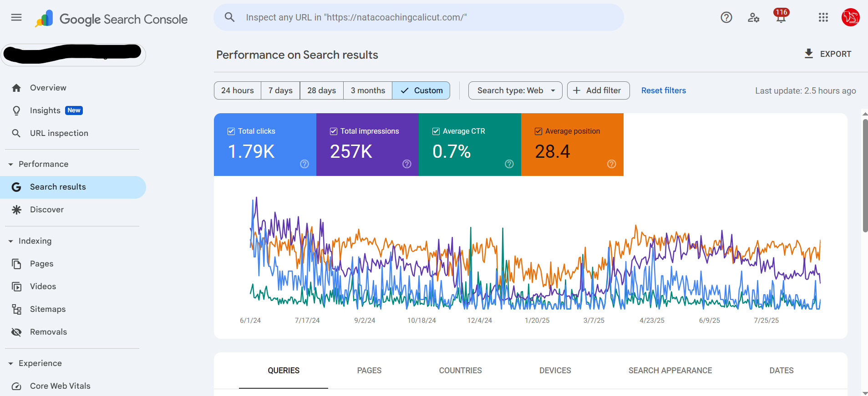Collapse the Experience sidebar section
868x396 pixels.
pos(11,363)
